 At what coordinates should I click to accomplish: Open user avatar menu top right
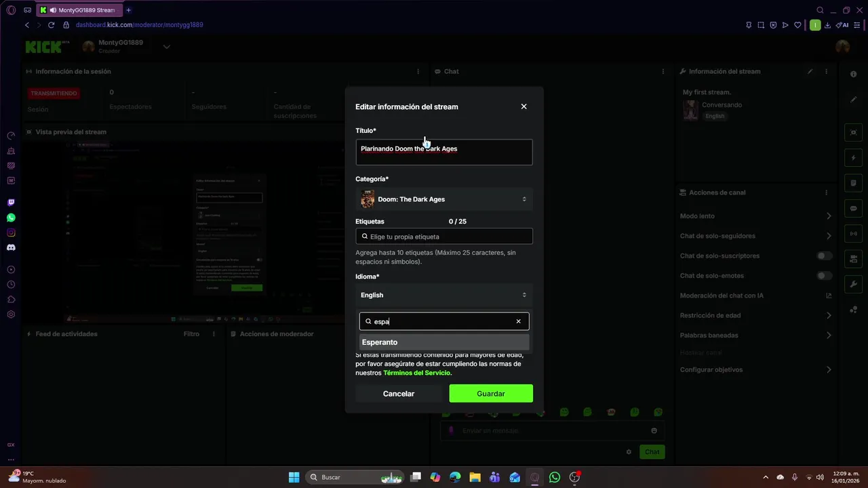tap(843, 47)
